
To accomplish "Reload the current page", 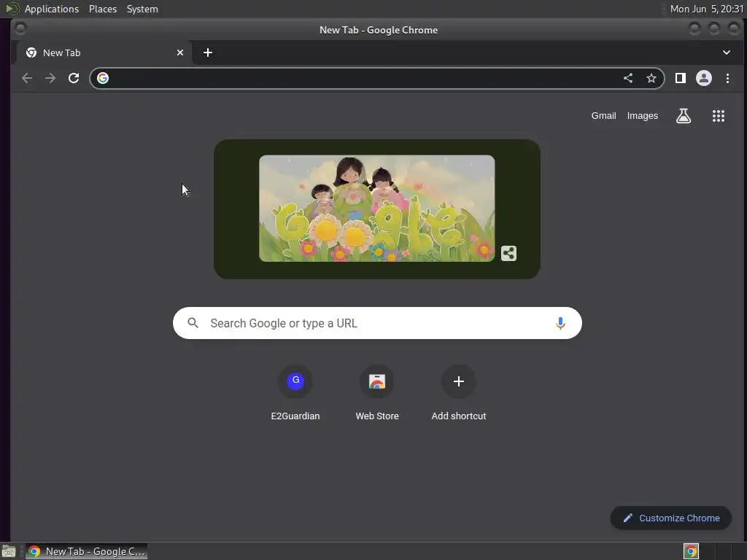I will click(x=74, y=78).
